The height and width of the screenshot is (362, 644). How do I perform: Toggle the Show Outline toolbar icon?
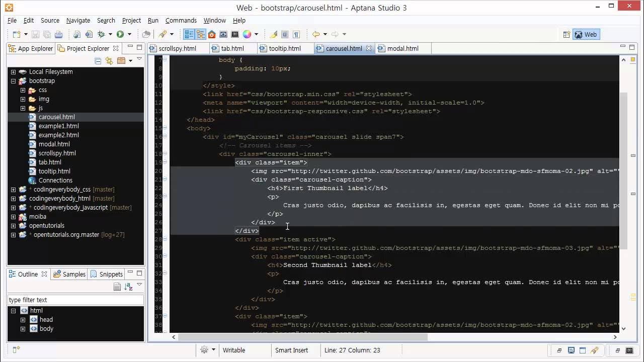(189, 34)
